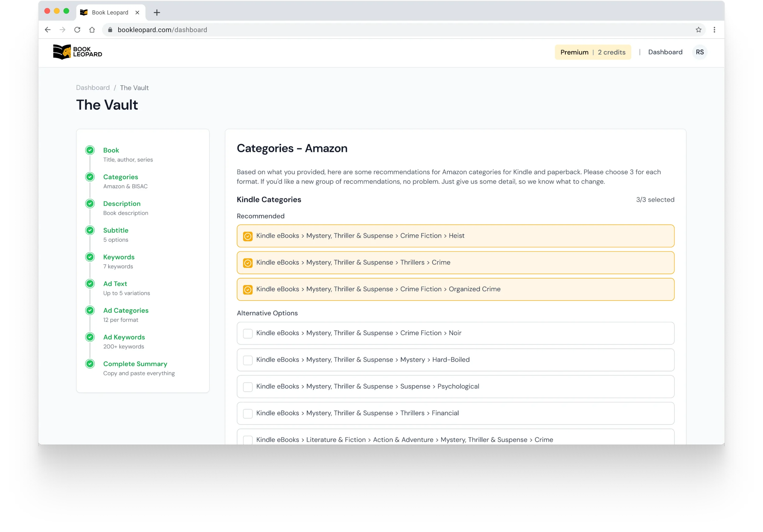
Task: Open the RS user avatar menu
Action: (699, 52)
